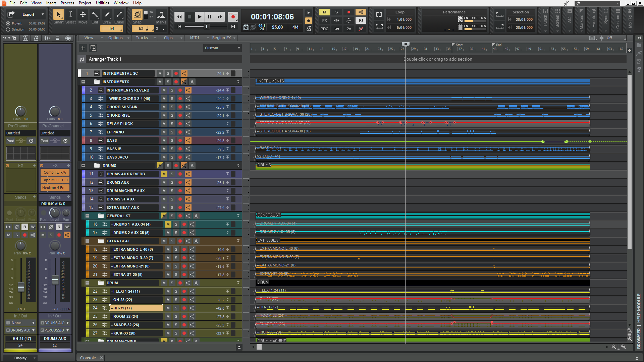Adjust the --HH-31 (17) strip volume fader
The width and height of the screenshot is (644, 362).
coord(21,287)
